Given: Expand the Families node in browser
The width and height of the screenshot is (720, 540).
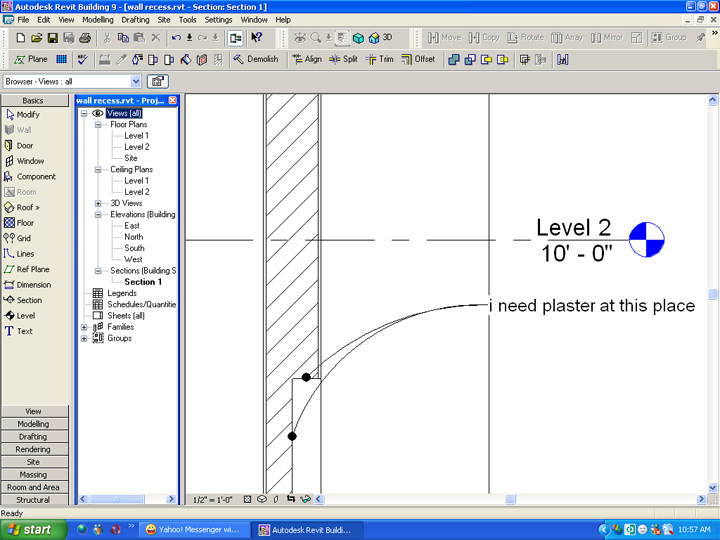Looking at the screenshot, I should click(85, 327).
